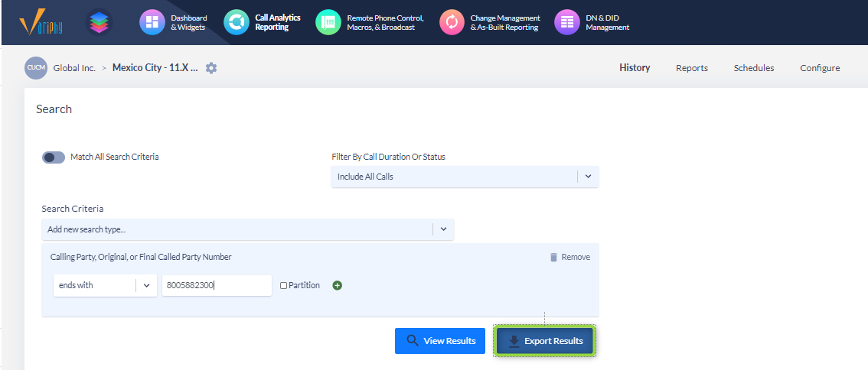Open the Add new search type dropdown

[x=247, y=229]
